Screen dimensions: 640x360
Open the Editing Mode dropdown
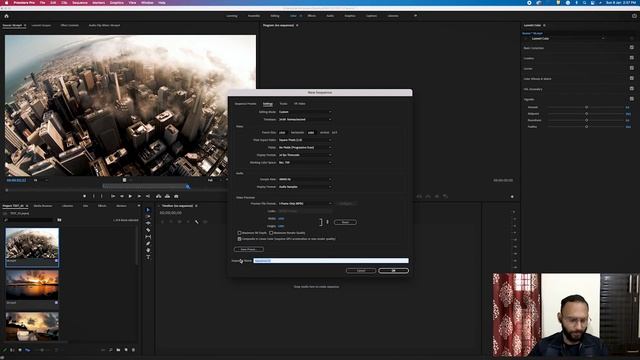(305, 112)
